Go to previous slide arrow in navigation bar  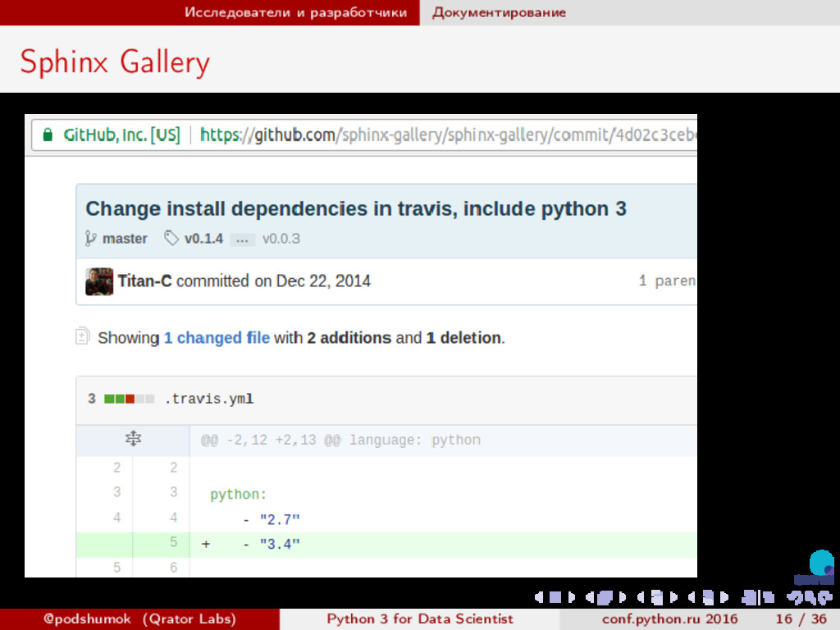tap(539, 597)
